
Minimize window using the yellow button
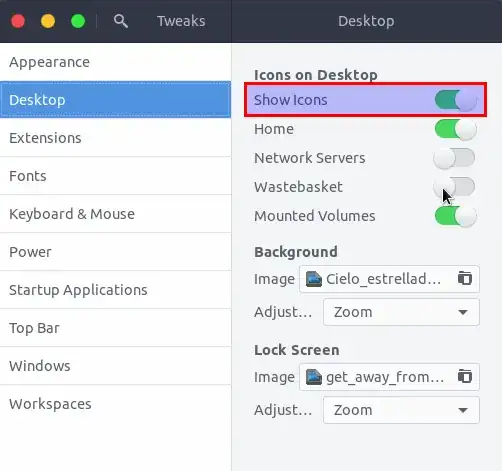48,21
